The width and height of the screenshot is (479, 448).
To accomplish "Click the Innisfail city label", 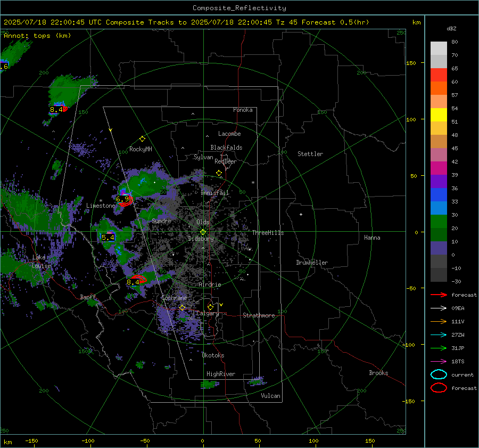I will [x=215, y=193].
